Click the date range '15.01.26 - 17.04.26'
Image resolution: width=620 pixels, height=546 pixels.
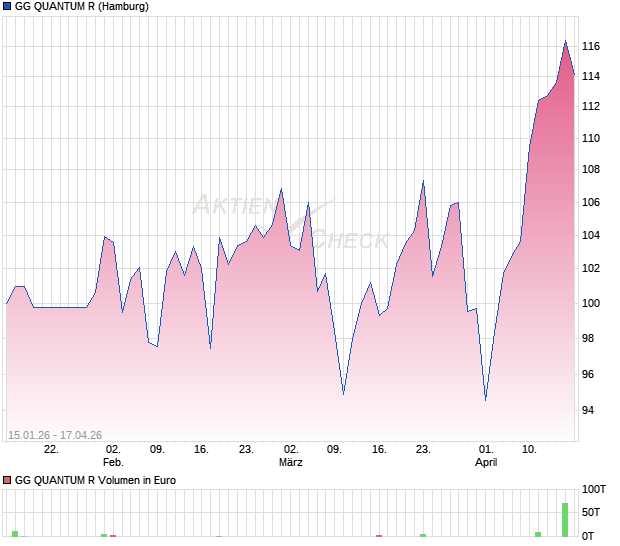[55, 435]
